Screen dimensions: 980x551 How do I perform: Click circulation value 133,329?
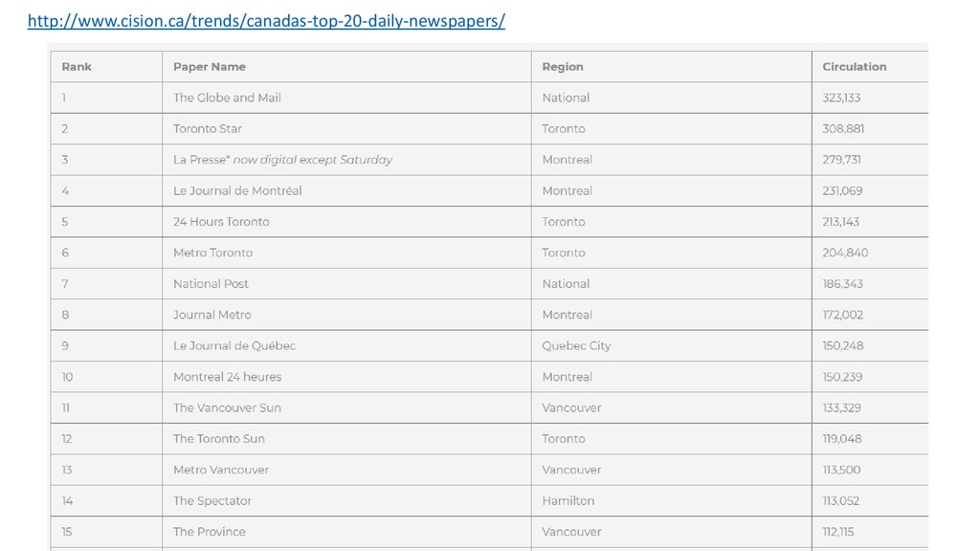coord(842,408)
